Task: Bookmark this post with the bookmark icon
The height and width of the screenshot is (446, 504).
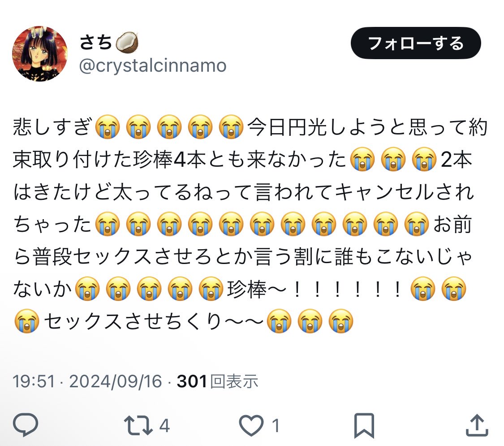Action: click(x=364, y=426)
